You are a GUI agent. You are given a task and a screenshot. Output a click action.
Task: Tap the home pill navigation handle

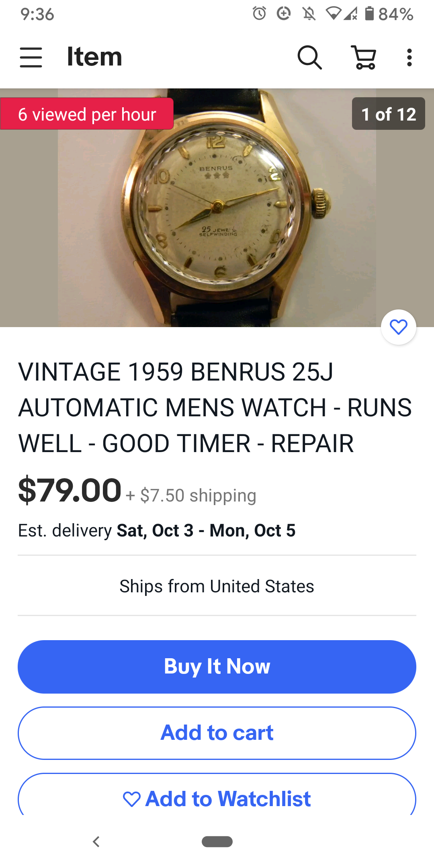click(217, 841)
